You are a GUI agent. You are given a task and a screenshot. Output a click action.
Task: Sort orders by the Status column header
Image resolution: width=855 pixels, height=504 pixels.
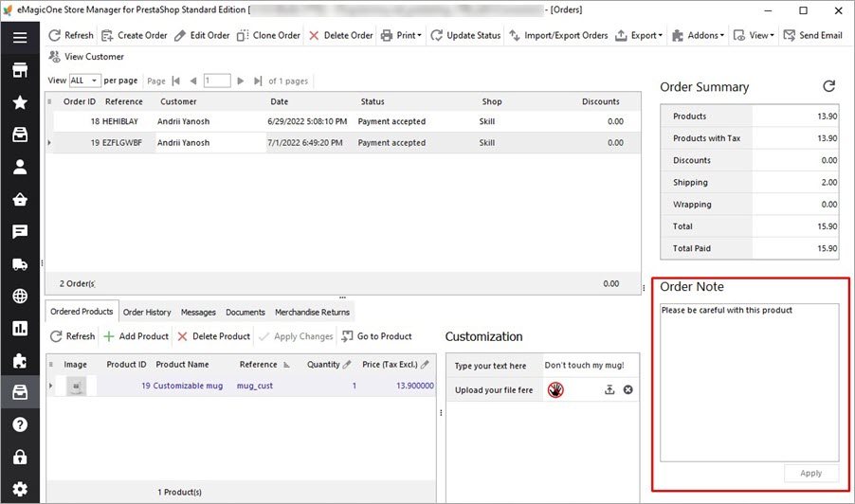click(373, 101)
